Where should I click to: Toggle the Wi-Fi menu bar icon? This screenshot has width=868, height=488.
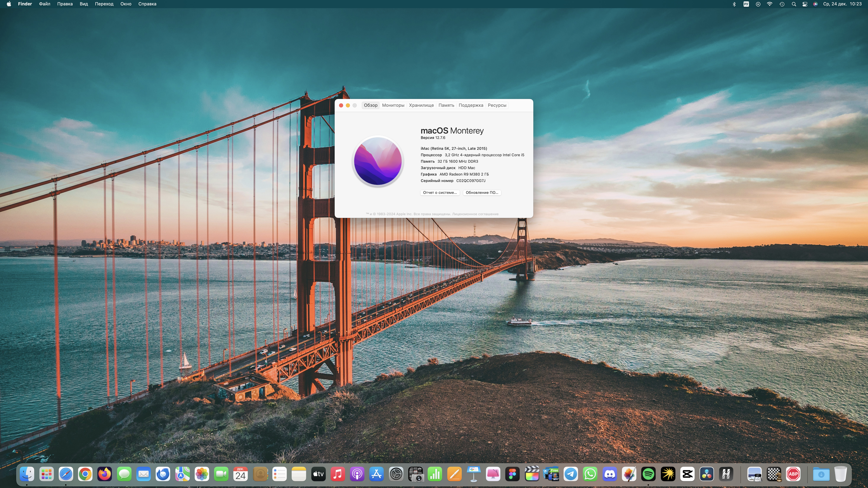tap(770, 4)
